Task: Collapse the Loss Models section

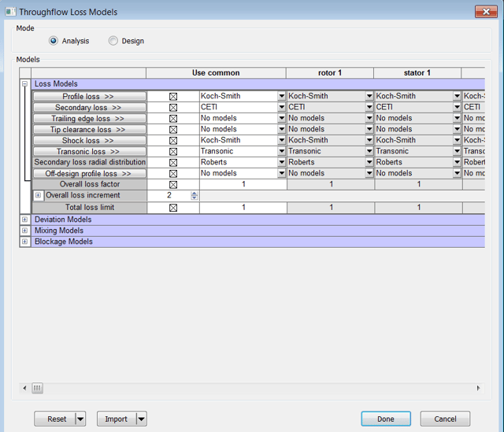Action: coord(25,84)
